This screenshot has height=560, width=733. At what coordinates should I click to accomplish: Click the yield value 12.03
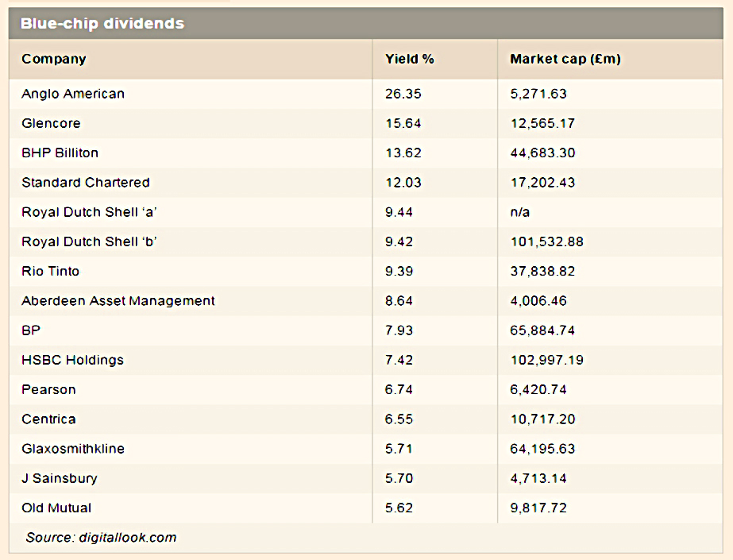pyautogui.click(x=403, y=183)
